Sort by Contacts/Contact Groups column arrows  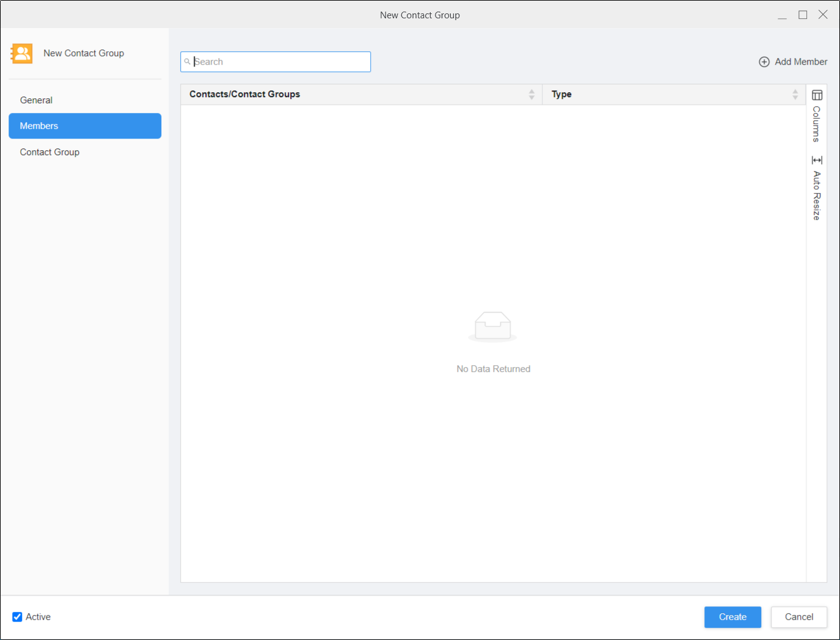(531, 94)
